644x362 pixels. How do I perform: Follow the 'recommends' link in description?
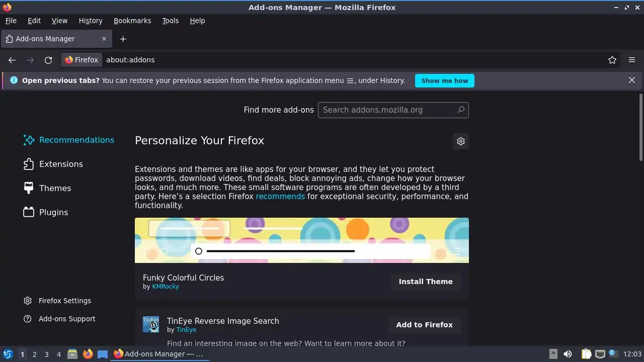coord(280,197)
